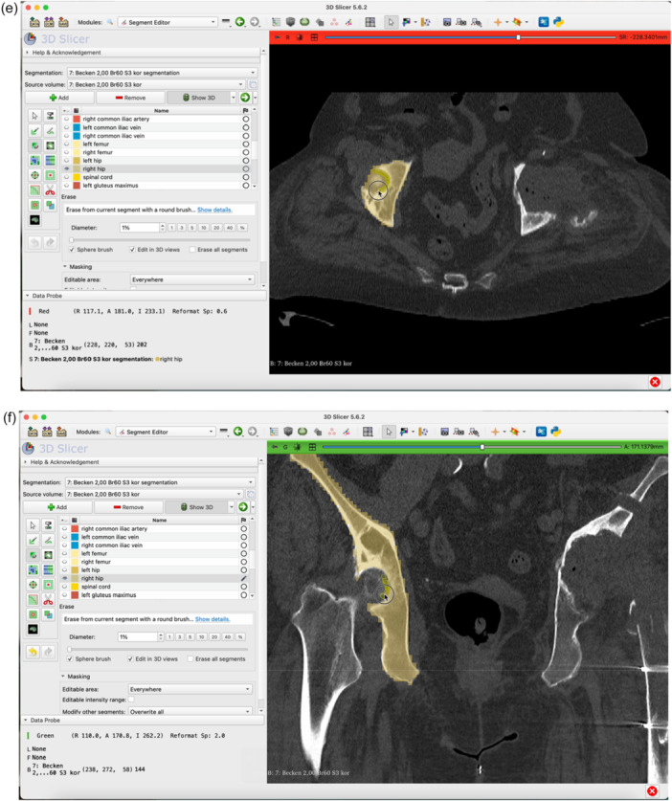Screen dimensions: 672x801
Task: Click the Diameter value field in top window
Action: click(x=139, y=228)
